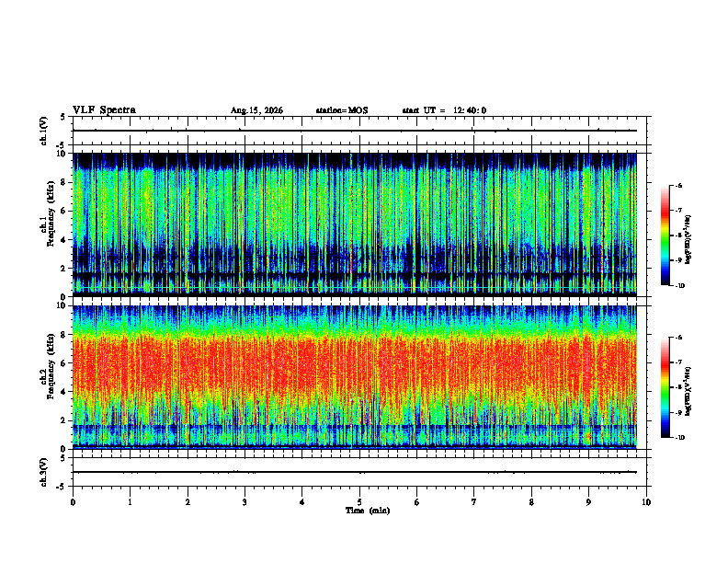The height and width of the screenshot is (563, 728).
Task: Click ch.2 frequency axis tick "8"
Action: click(64, 335)
